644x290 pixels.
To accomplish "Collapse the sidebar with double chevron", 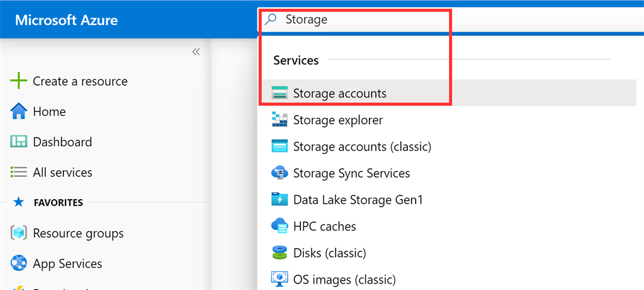I will pyautogui.click(x=196, y=52).
